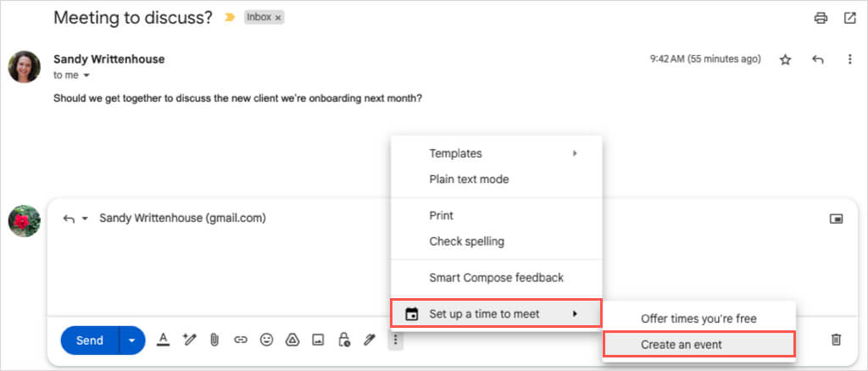
Task: Insert files from Google Drive
Action: coord(292,340)
